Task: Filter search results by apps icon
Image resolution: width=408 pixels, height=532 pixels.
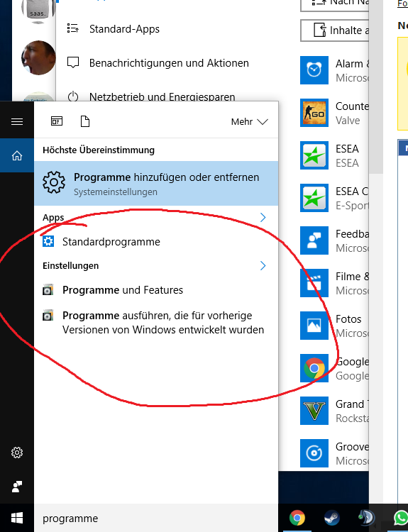Action: pos(57,121)
